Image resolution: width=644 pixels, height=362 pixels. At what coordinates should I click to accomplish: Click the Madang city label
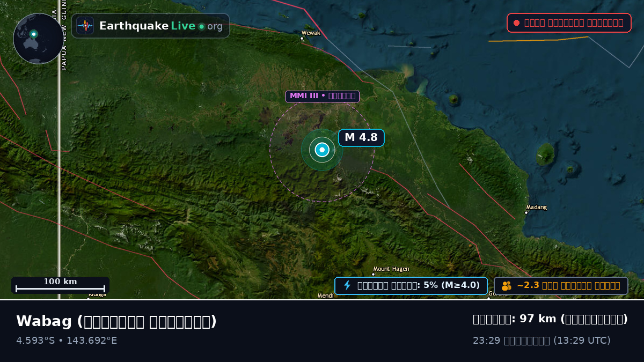point(537,207)
